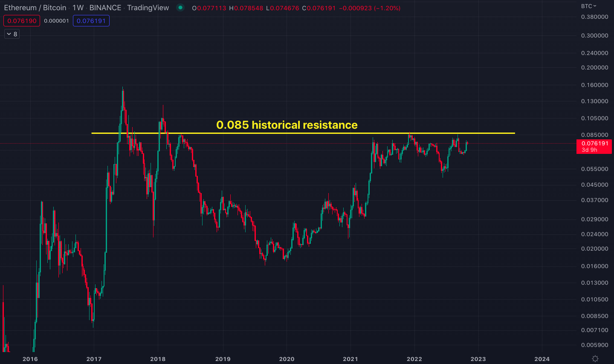614x364 pixels.
Task: Click the 2019 label on time axis
Action: coord(223,359)
